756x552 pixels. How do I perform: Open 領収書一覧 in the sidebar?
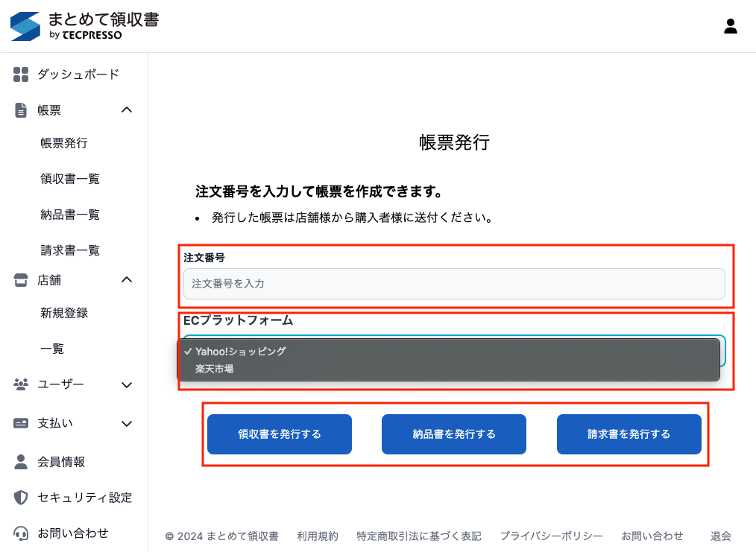tap(70, 179)
